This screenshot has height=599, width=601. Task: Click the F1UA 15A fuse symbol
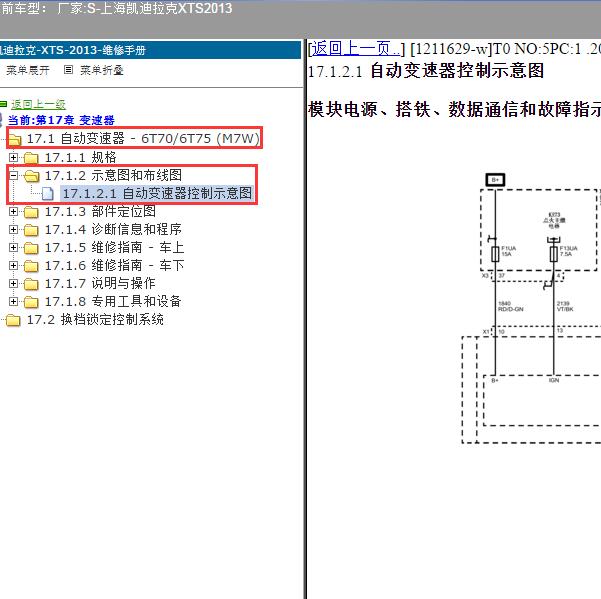click(495, 254)
